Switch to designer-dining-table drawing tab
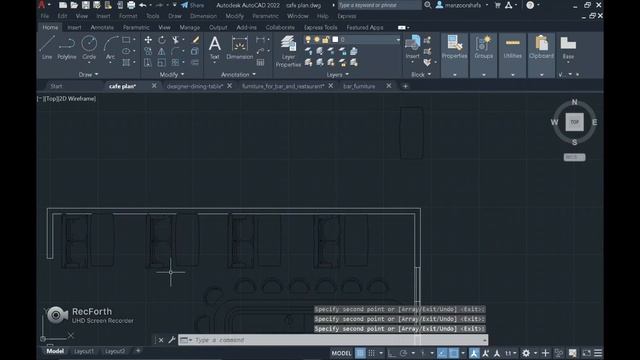Image resolution: width=640 pixels, height=360 pixels. (x=195, y=86)
